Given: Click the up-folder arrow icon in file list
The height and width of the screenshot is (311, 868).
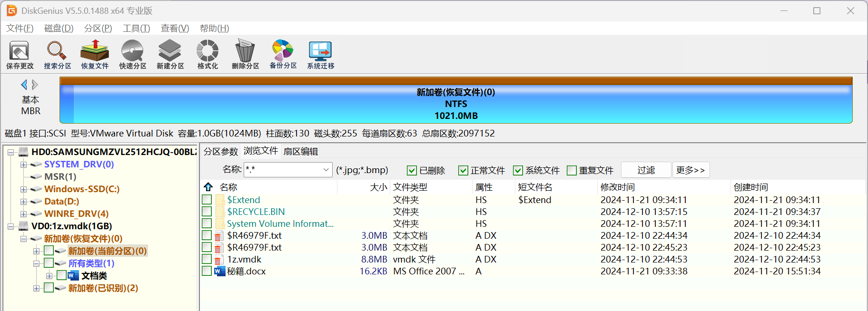Looking at the screenshot, I should click(x=208, y=187).
